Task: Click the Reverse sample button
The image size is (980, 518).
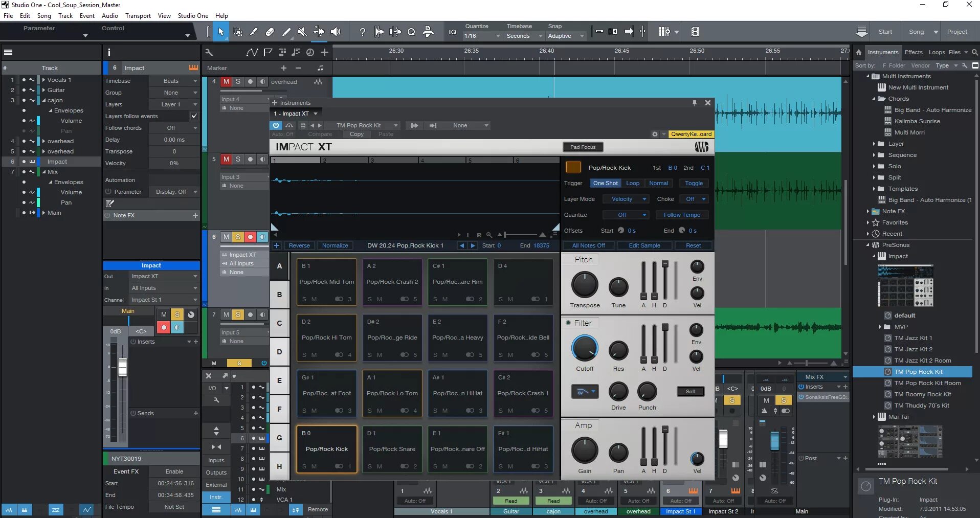Action: pos(299,245)
